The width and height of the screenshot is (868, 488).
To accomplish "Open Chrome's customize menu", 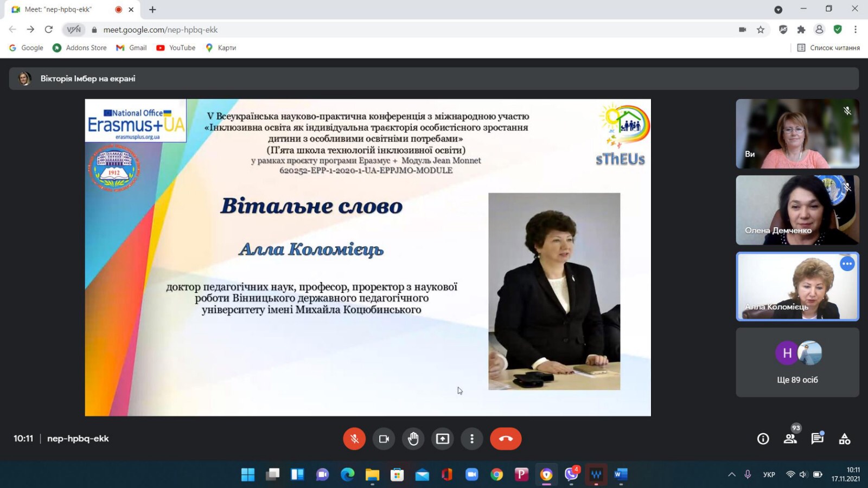I will [856, 30].
